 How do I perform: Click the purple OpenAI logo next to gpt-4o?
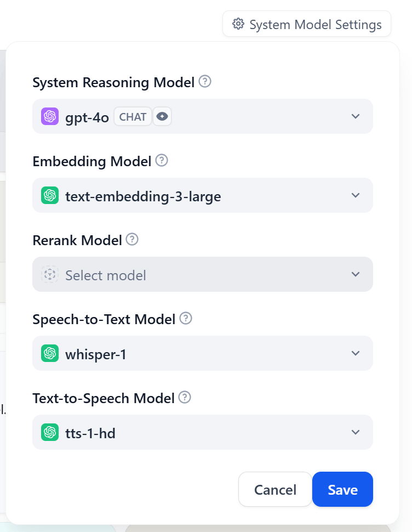50,116
